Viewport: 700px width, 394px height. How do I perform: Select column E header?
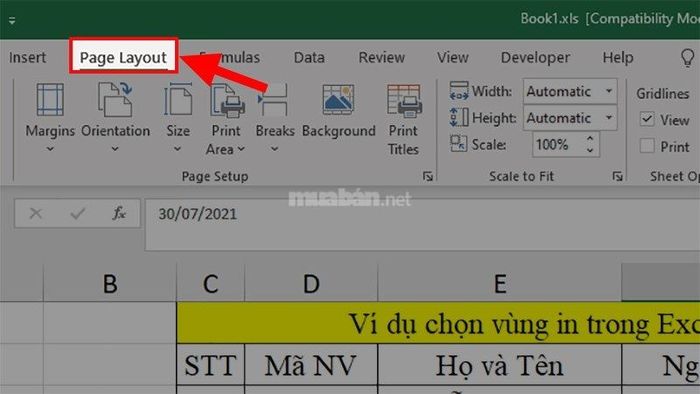click(500, 283)
